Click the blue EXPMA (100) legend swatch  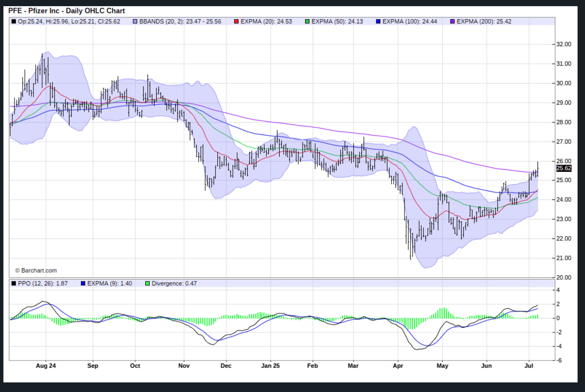pyautogui.click(x=378, y=22)
